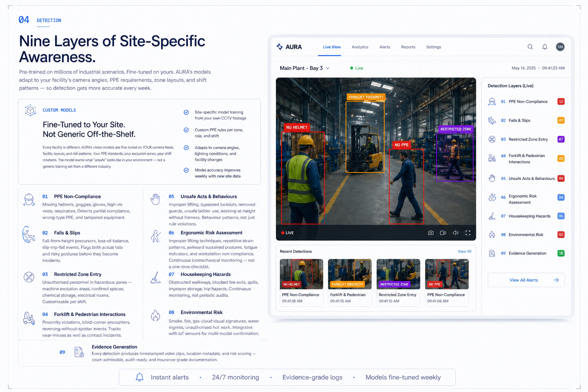The image size is (588, 392).
Task: Take a snapshot with the camera icon
Action: click(431, 233)
